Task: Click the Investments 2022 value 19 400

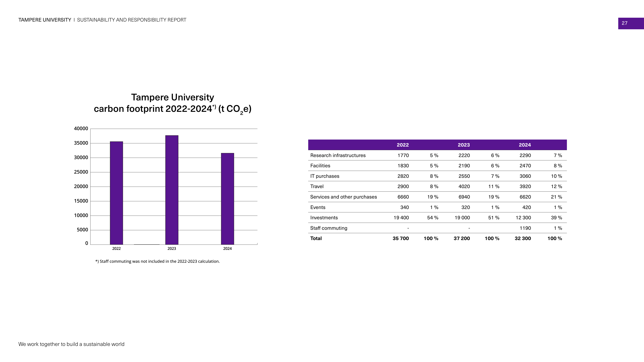Action: (401, 218)
